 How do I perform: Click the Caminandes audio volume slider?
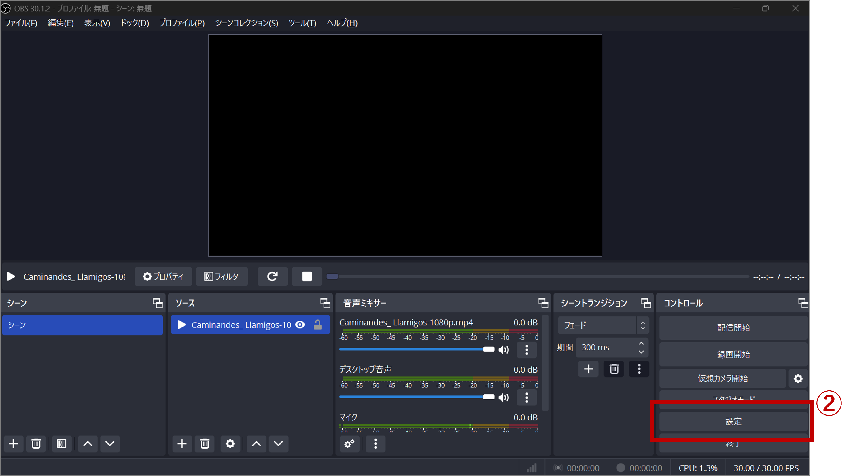coord(417,349)
